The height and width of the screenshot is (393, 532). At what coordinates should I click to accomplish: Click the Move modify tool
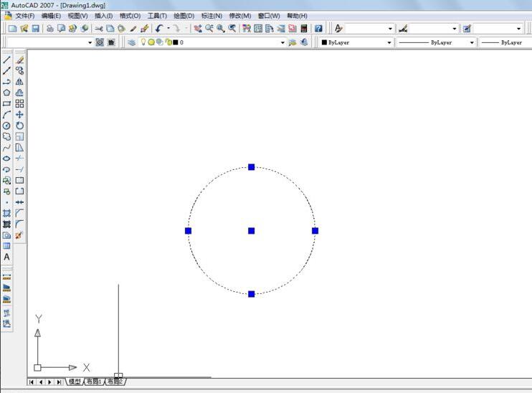click(19, 115)
